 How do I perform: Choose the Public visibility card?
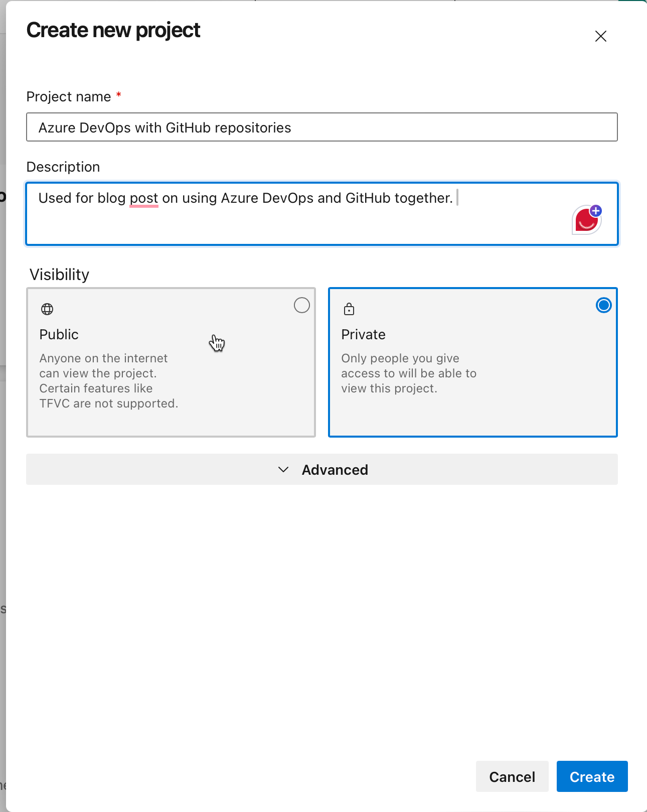[171, 362]
